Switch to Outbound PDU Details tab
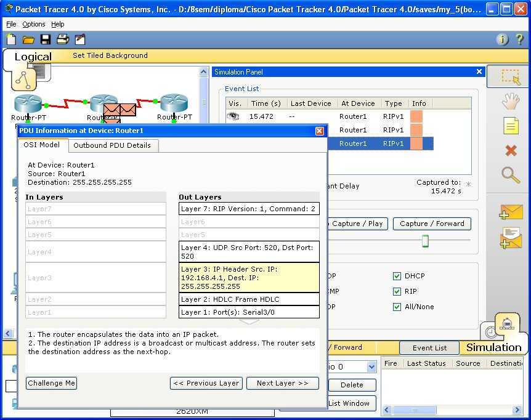Viewport: 531px width, 420px height. (x=112, y=145)
